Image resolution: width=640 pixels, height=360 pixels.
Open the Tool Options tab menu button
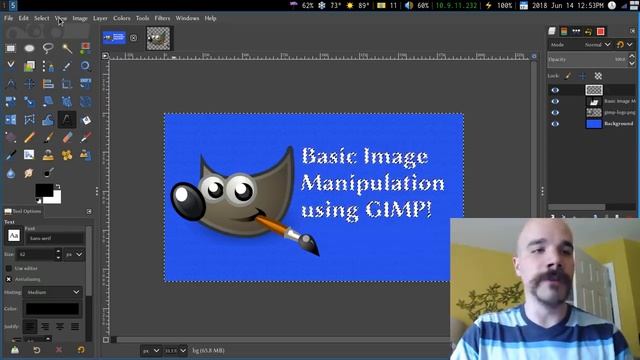click(x=89, y=211)
